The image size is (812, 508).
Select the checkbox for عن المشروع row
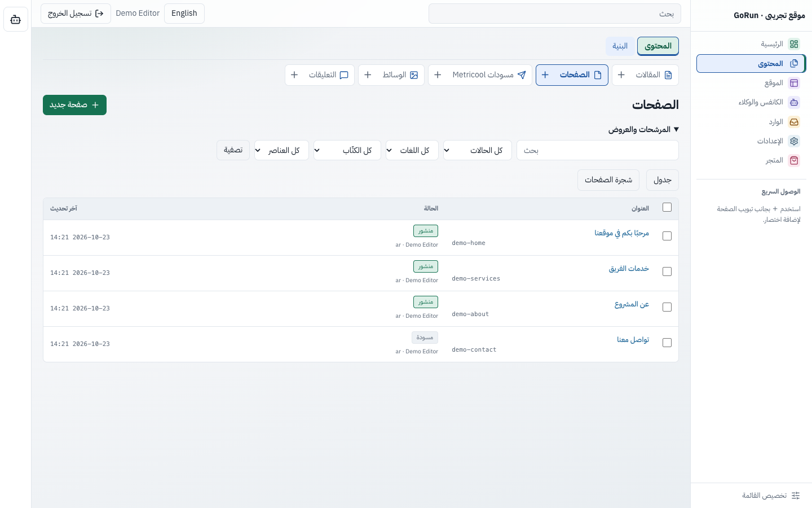667,307
